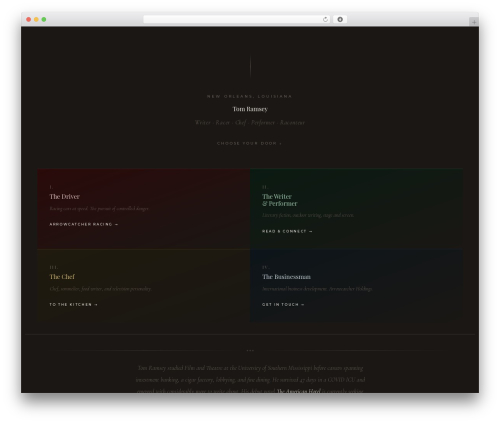Maximize window using green button
The width and height of the screenshot is (500, 423).
[44, 19]
